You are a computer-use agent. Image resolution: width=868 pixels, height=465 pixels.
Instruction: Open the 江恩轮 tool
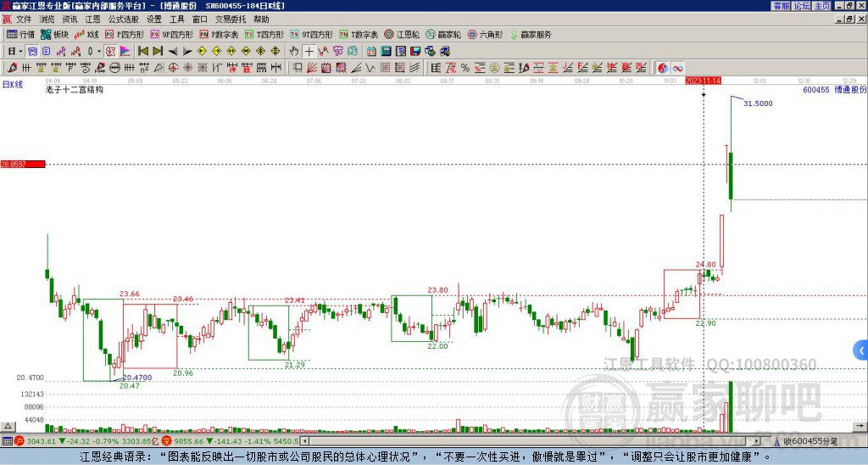pyautogui.click(x=402, y=34)
